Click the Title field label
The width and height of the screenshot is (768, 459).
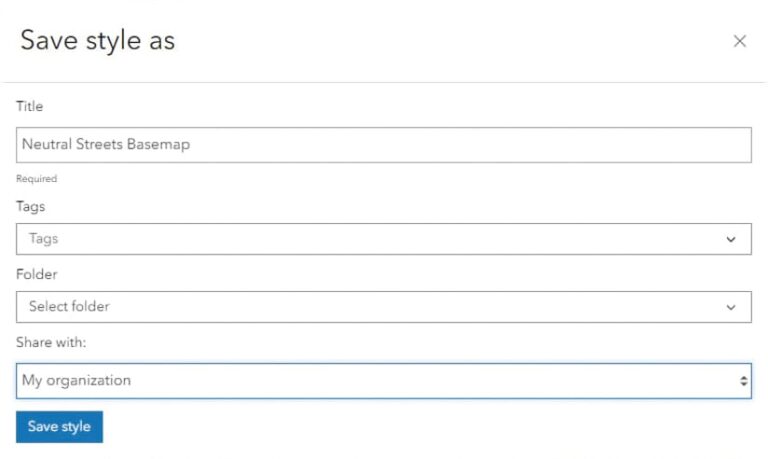point(30,106)
